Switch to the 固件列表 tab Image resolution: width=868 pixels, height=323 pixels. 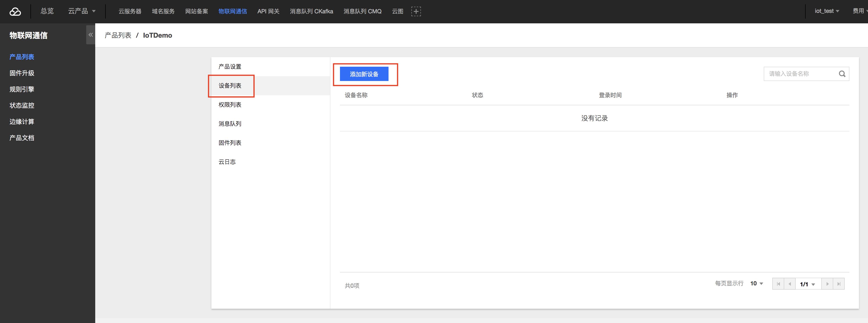coord(271,143)
